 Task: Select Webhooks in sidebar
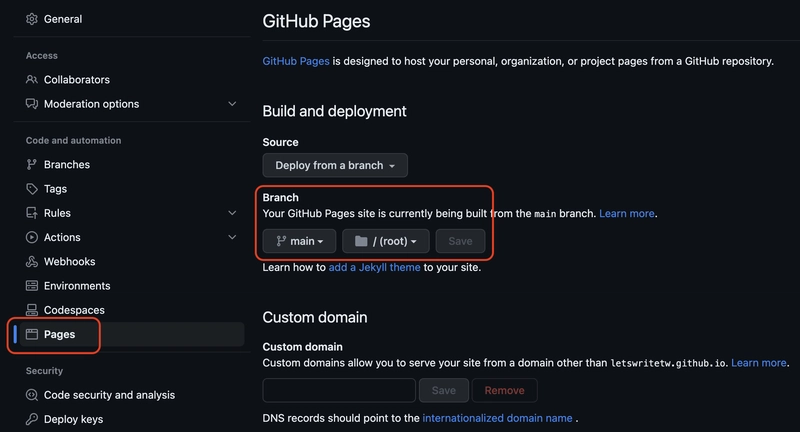click(x=69, y=262)
